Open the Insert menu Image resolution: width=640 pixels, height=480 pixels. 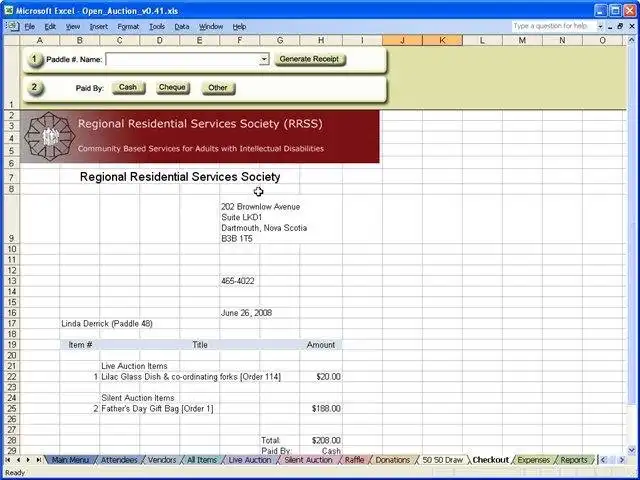[x=98, y=27]
